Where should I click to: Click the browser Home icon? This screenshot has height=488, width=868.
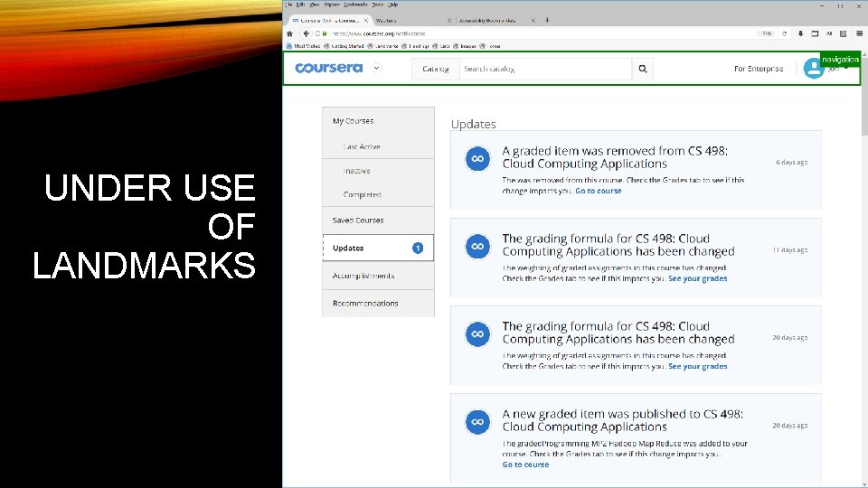tap(289, 33)
